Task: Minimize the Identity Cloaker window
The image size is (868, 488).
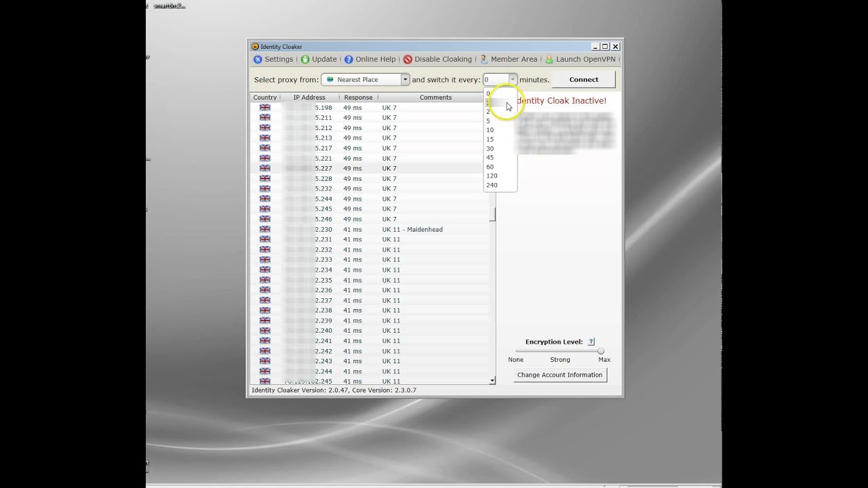Action: coord(595,47)
